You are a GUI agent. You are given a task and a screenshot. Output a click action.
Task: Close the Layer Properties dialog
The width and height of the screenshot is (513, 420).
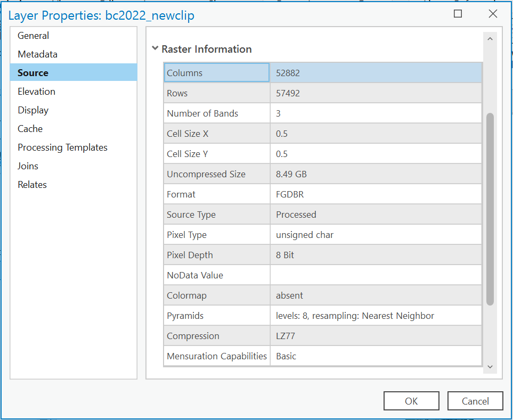493,14
